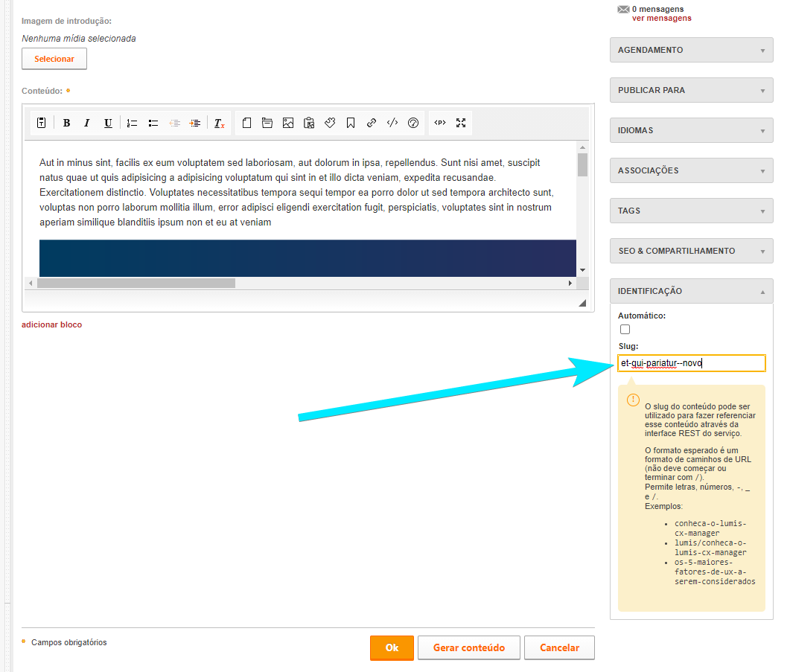The image size is (790, 672).
Task: Click the gauge dial icon in toolbar
Action: tap(413, 123)
